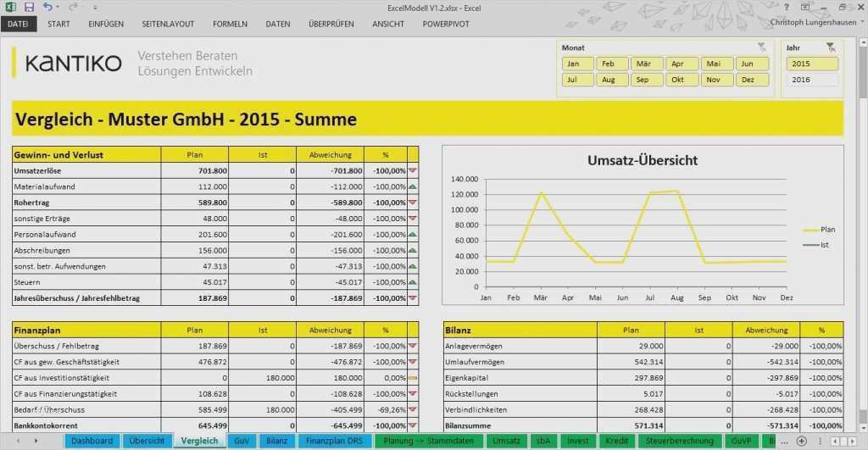The height and width of the screenshot is (450, 868).
Task: Clear the Monat slicer filter
Action: tap(761, 47)
